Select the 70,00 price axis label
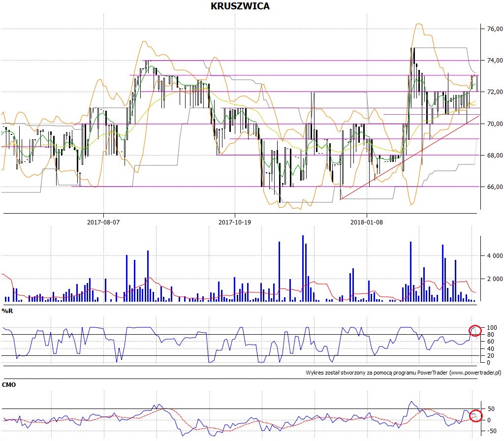Screen dimensions: 504x441 [x=495, y=124]
